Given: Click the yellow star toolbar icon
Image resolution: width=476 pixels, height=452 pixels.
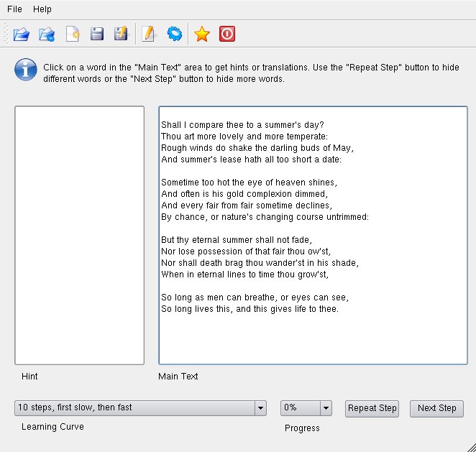Looking at the screenshot, I should point(202,34).
